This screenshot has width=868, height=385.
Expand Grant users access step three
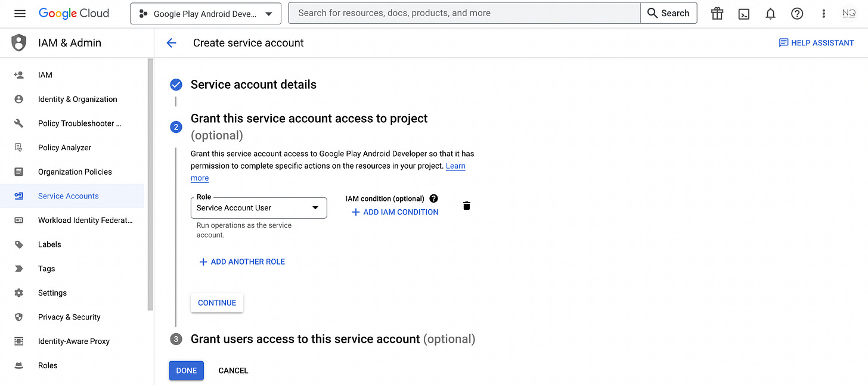coord(333,339)
